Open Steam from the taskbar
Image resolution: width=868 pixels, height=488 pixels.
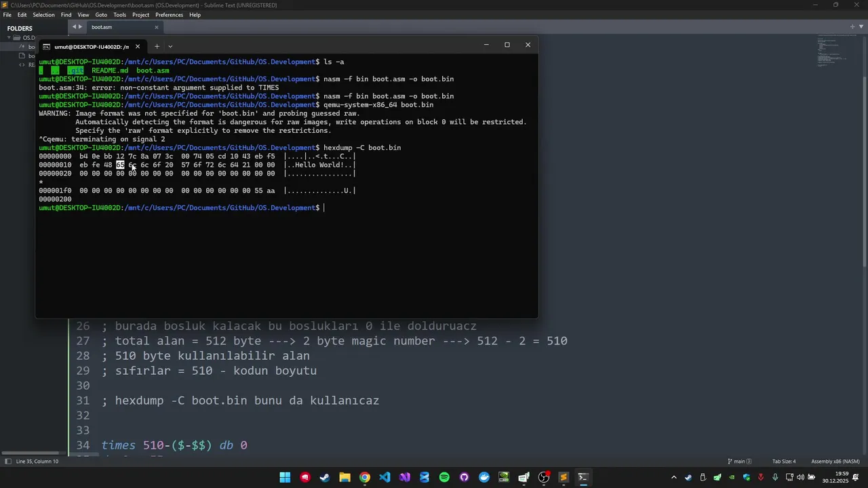pyautogui.click(x=325, y=477)
